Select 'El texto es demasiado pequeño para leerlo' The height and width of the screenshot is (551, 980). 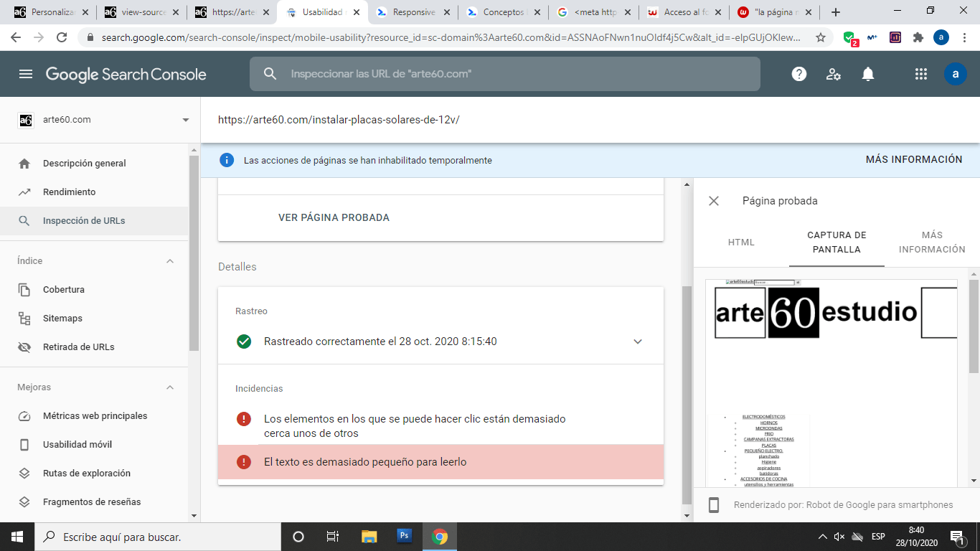click(440, 462)
